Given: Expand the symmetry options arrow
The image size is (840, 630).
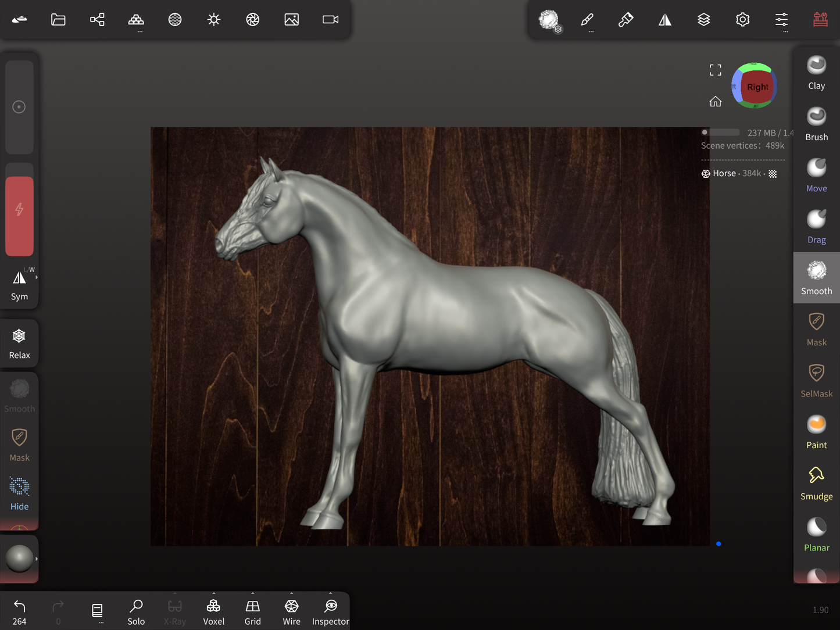Looking at the screenshot, I should coord(37,278).
